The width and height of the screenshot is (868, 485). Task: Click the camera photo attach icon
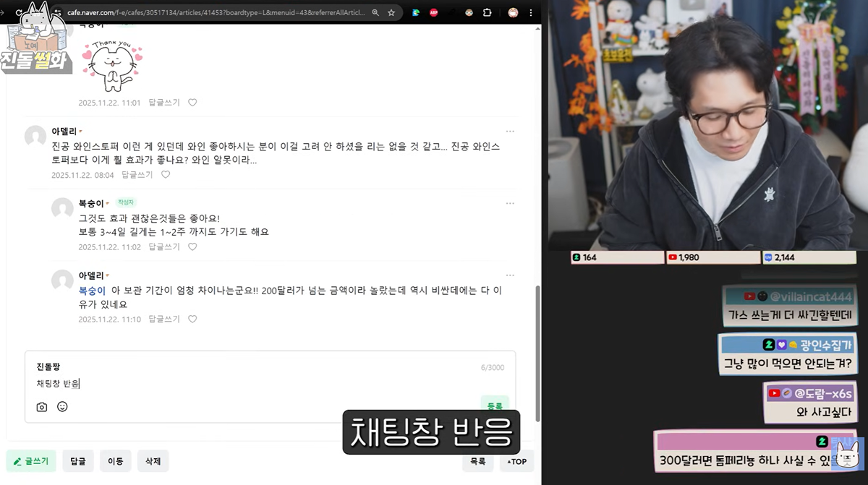pyautogui.click(x=42, y=407)
